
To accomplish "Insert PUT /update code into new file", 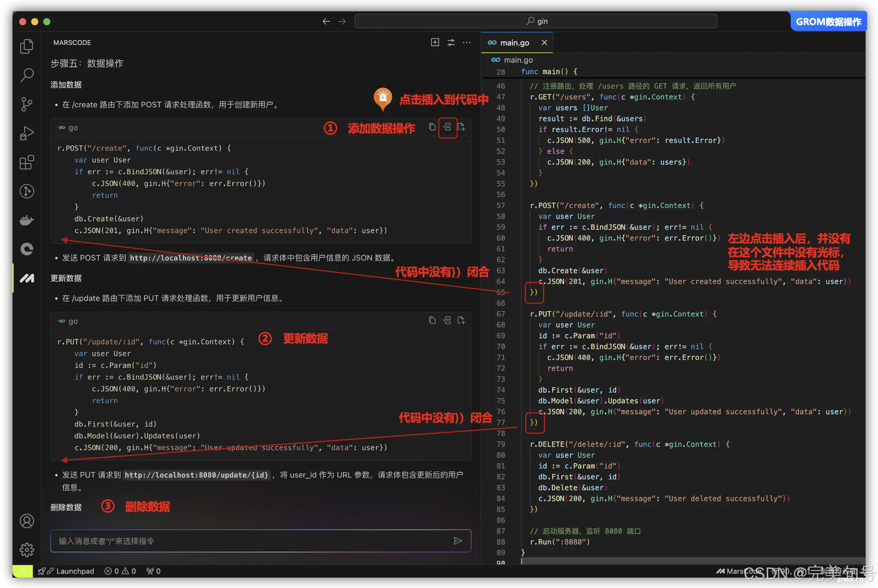I will (x=462, y=321).
